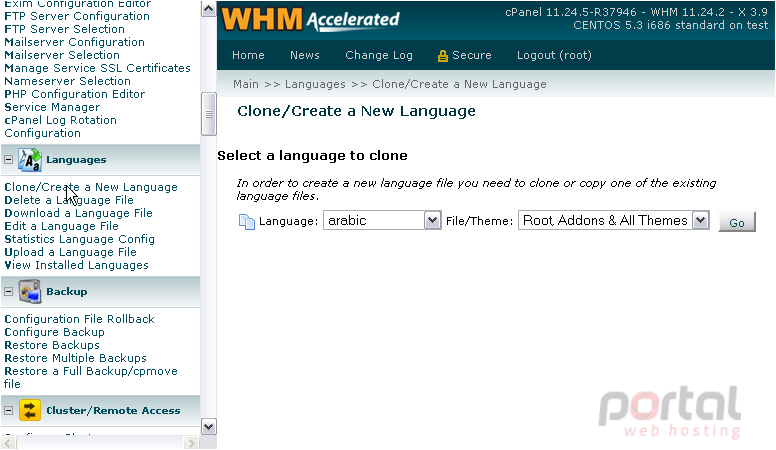Click the sidebar scroll up arrow
This screenshot has width=776, height=450.
(208, 9)
